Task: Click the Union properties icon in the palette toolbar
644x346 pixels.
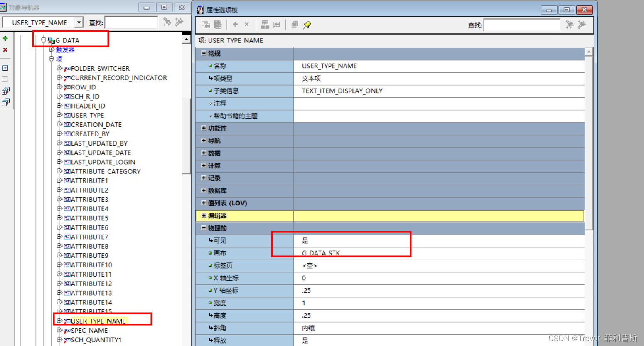Action: [265, 25]
